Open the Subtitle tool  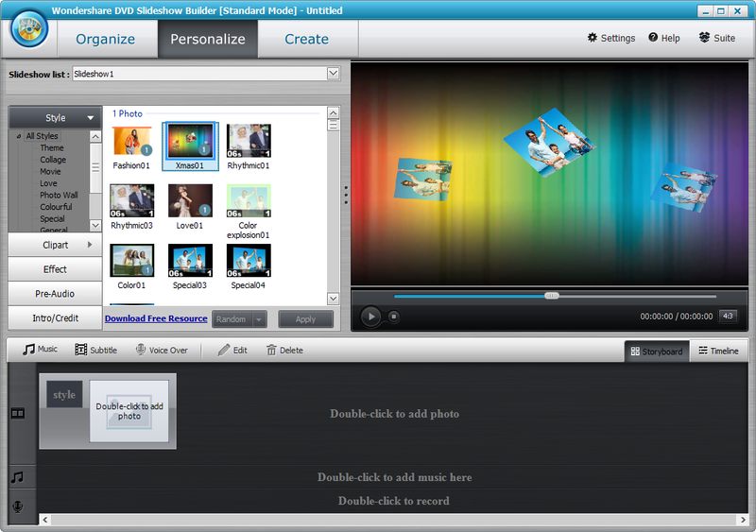(96, 350)
